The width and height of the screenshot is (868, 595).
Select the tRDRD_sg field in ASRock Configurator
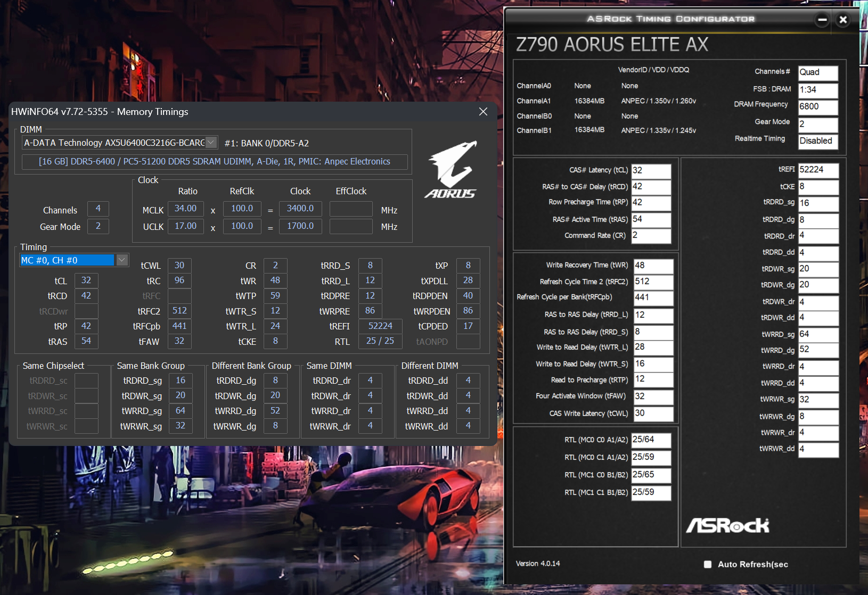pos(818,204)
